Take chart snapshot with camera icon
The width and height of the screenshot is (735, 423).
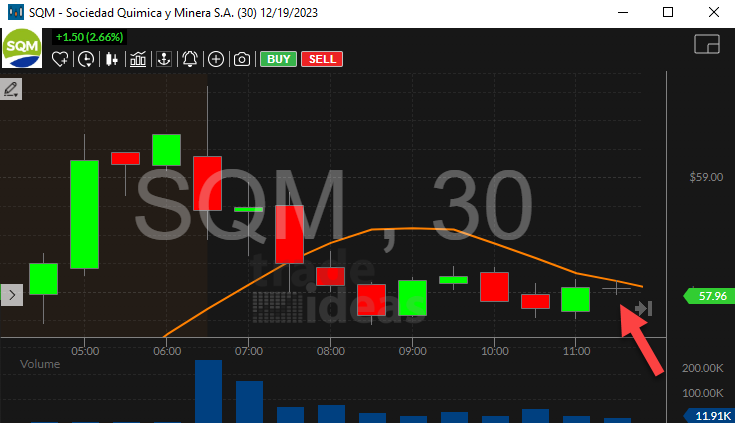[x=242, y=59]
